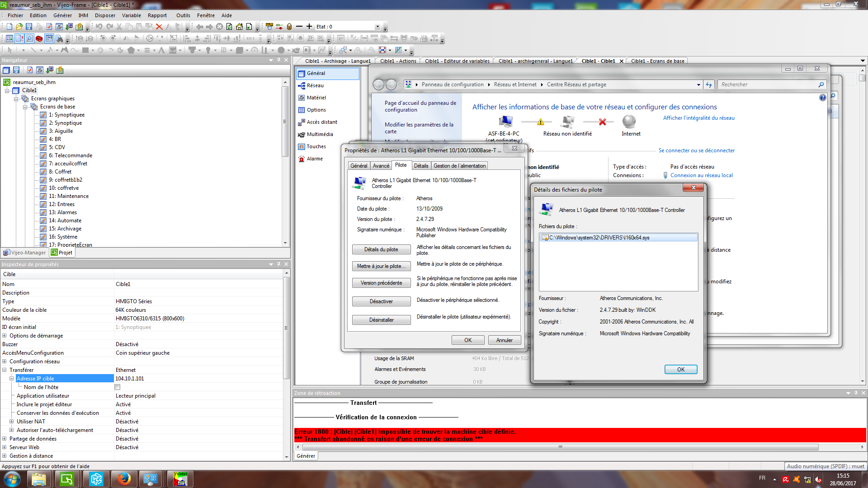Image resolution: width=868 pixels, height=488 pixels.
Task: Open Firefox from the taskbar
Action: [x=123, y=479]
